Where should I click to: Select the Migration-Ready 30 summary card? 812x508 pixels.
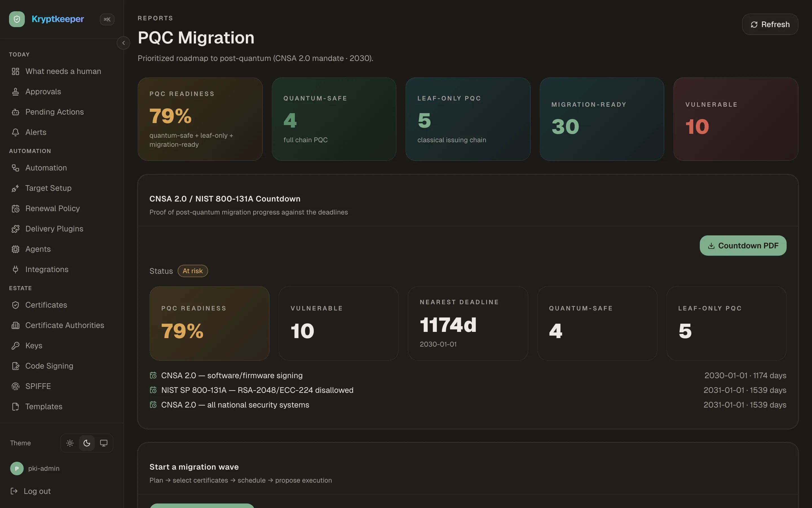(x=602, y=119)
